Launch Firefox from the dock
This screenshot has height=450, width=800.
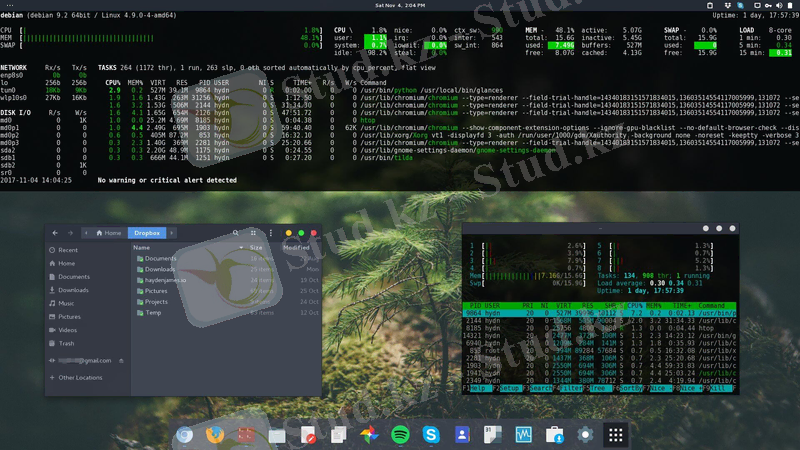(215, 435)
